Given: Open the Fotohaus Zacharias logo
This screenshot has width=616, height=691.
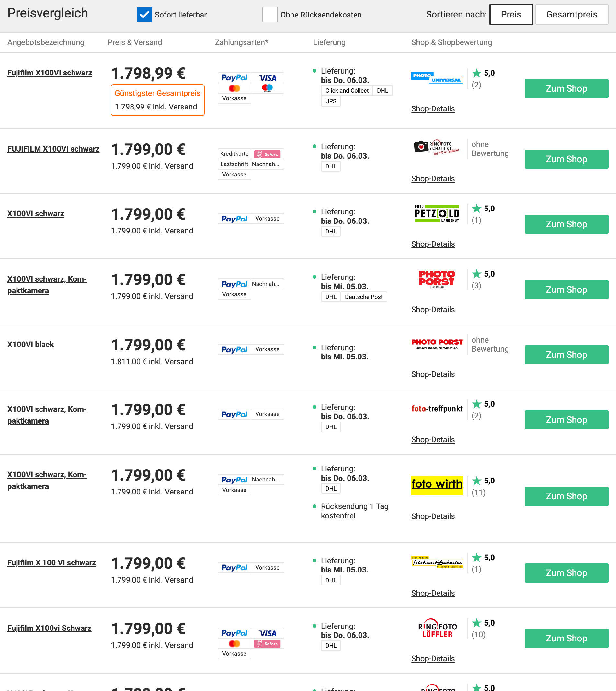Looking at the screenshot, I should coord(437,562).
